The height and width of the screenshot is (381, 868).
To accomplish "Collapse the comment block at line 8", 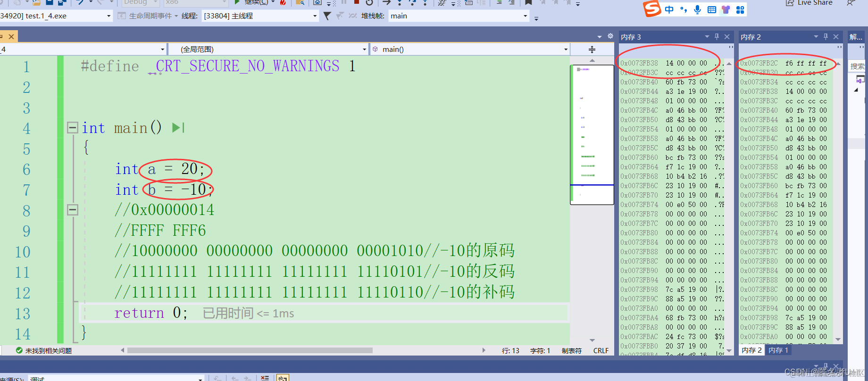I will pos(73,209).
